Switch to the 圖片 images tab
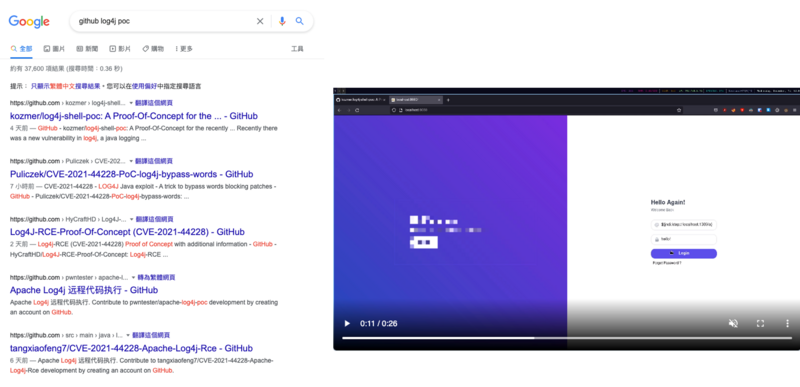Viewport: 800px width, 387px height. [54, 49]
